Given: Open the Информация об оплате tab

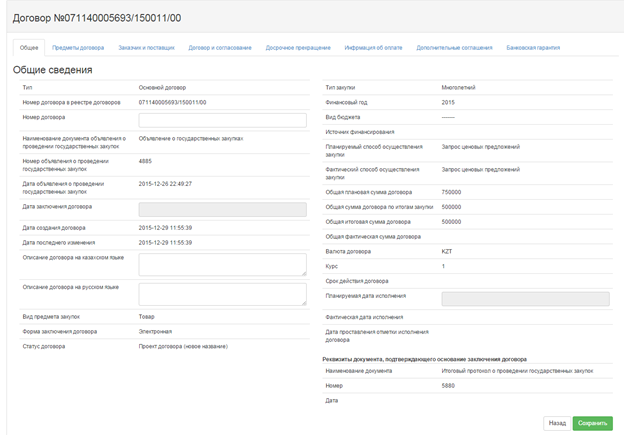Looking at the screenshot, I should pos(373,48).
